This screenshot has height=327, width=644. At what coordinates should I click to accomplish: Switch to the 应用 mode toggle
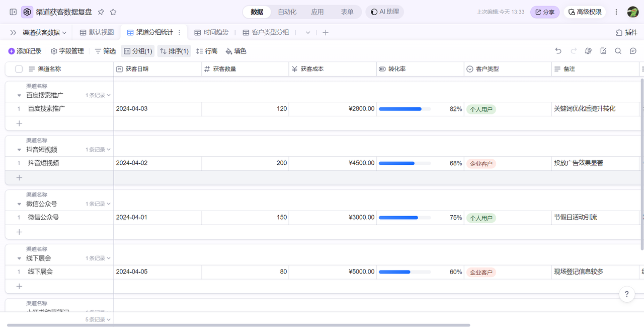point(317,12)
